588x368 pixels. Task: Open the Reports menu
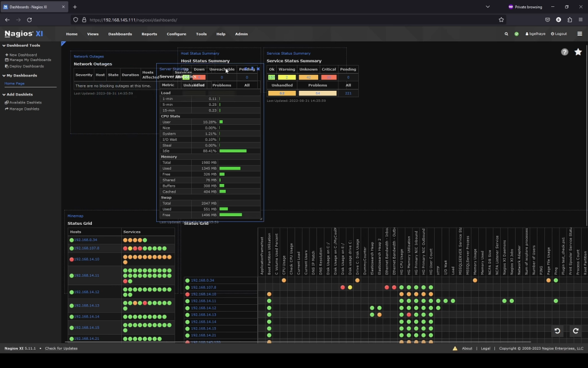pyautogui.click(x=149, y=34)
